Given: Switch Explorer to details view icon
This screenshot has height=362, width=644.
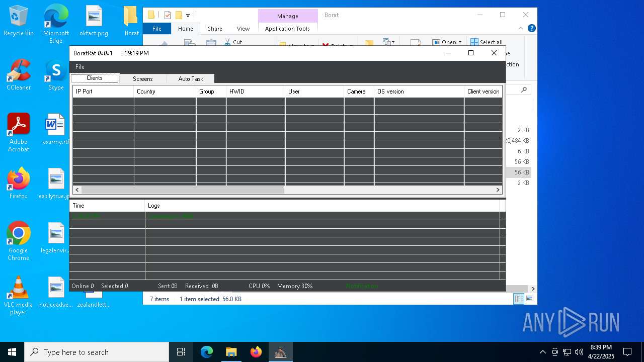Looking at the screenshot, I should [519, 299].
